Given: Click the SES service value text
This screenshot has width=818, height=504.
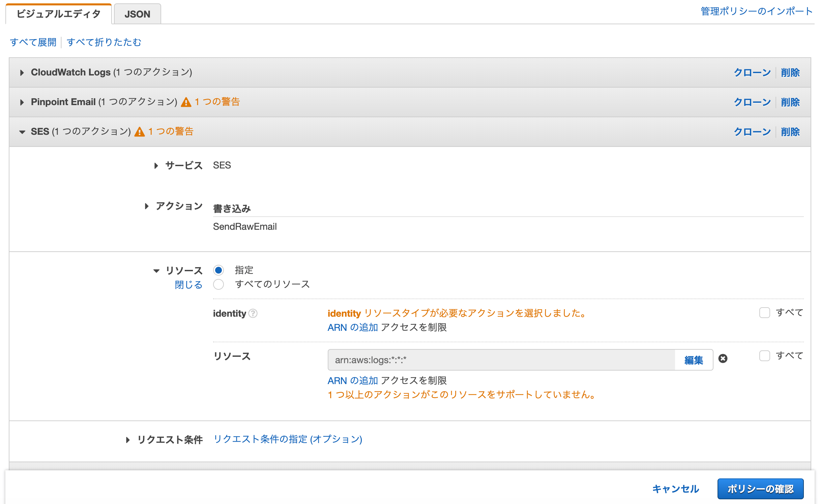Looking at the screenshot, I should [x=222, y=165].
